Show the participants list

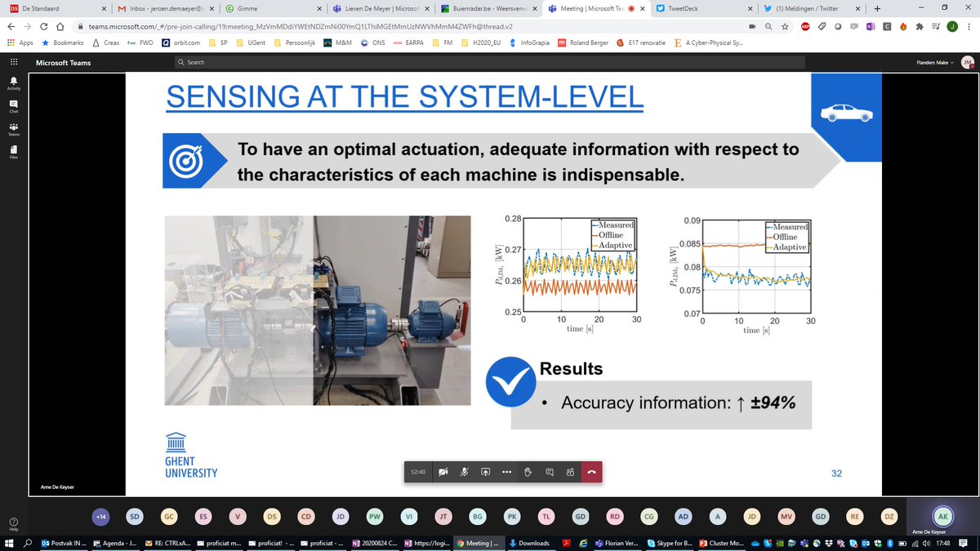[570, 472]
